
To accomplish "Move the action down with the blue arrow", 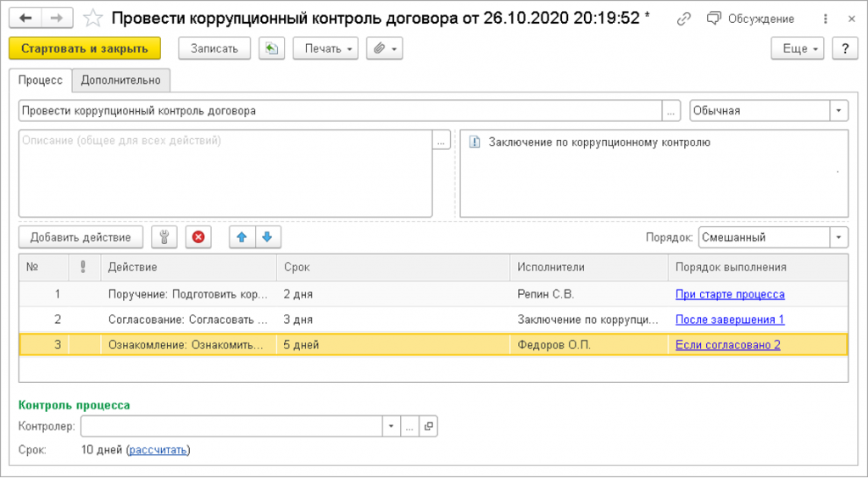I will [269, 237].
